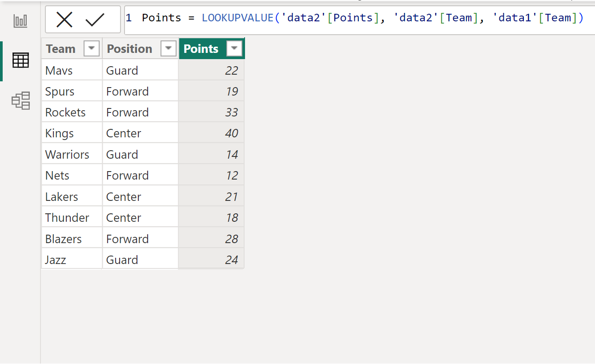Click 'data2'[Points] reference in formula

tap(330, 18)
